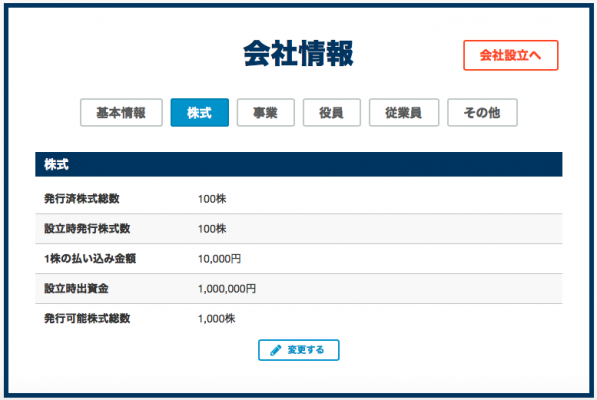
Task: Select the 1株の払い込み金額 label
Action: (90, 259)
